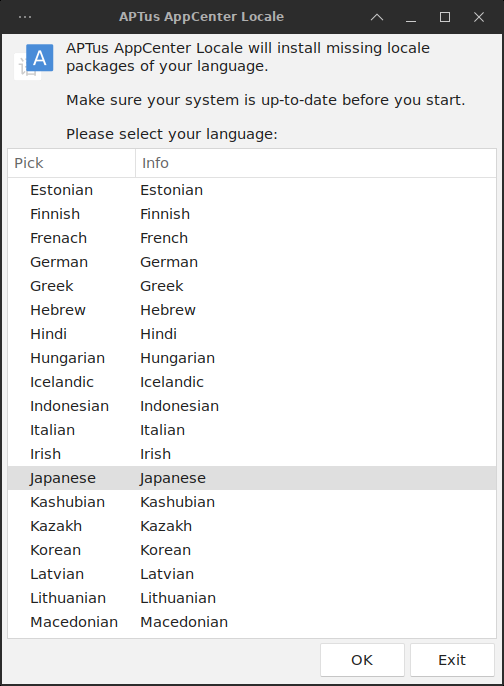The image size is (504, 686).
Task: Sort list by the Info column header
Action: click(x=316, y=163)
